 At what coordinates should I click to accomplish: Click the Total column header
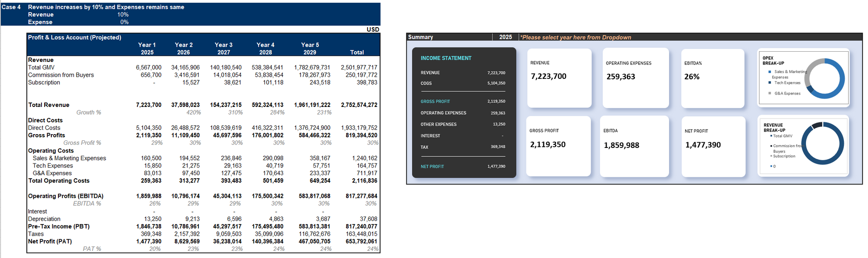357,52
